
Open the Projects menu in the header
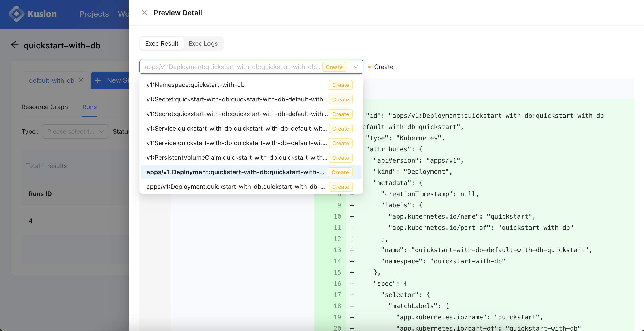point(94,14)
